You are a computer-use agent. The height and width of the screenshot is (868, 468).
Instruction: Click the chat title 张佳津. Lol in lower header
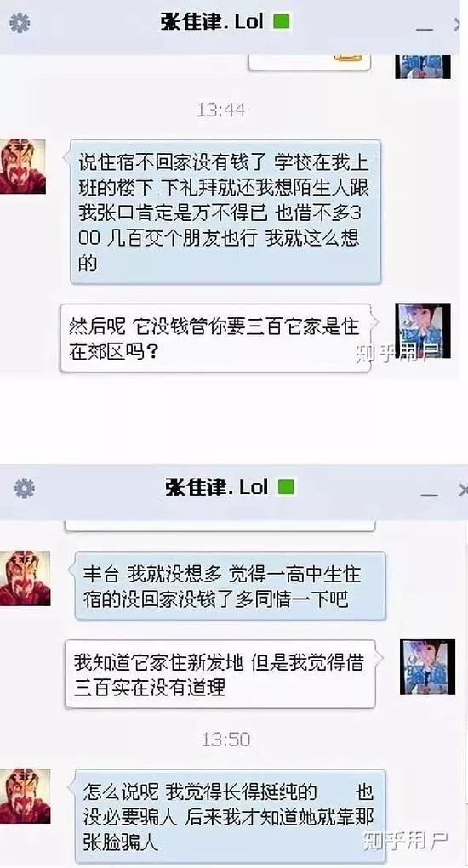pos(216,487)
